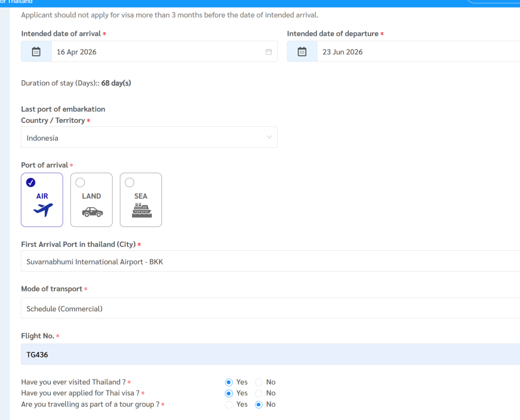Select No for ever visited Thailand
This screenshot has width=520, height=420.
point(259,382)
